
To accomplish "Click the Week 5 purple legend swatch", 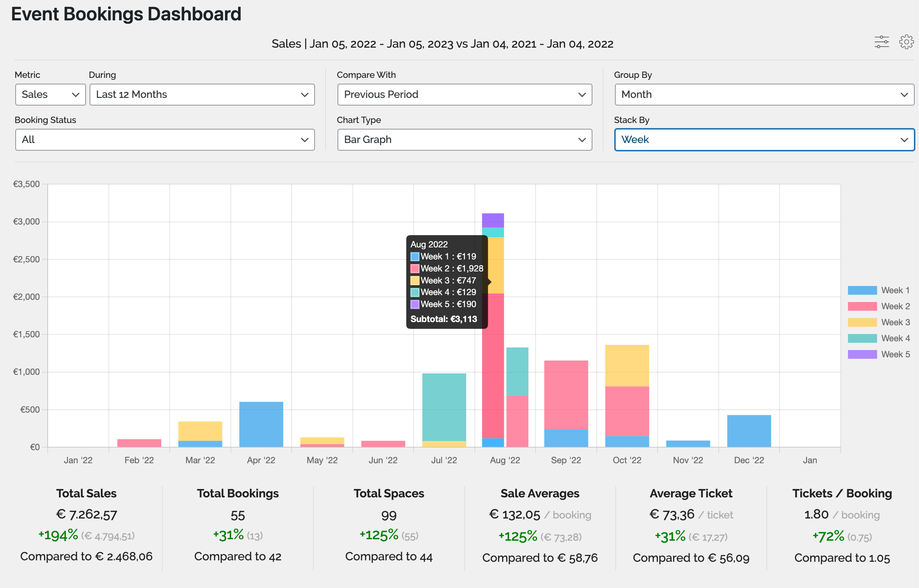I will point(862,354).
